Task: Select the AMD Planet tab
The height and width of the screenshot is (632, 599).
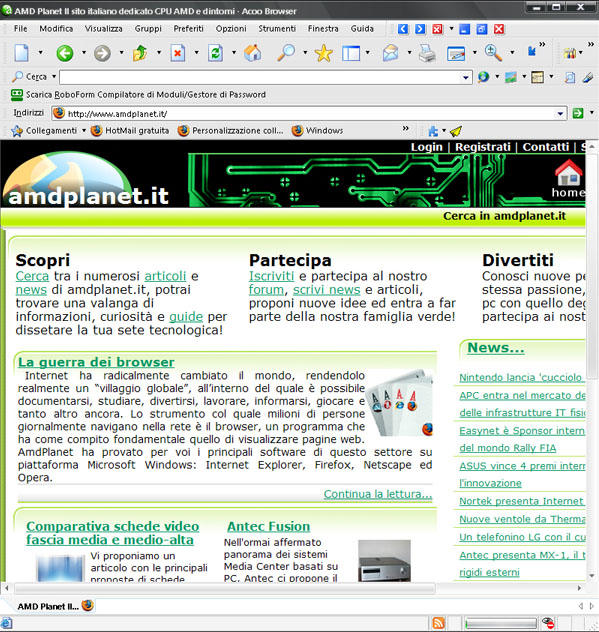Action: [55, 606]
